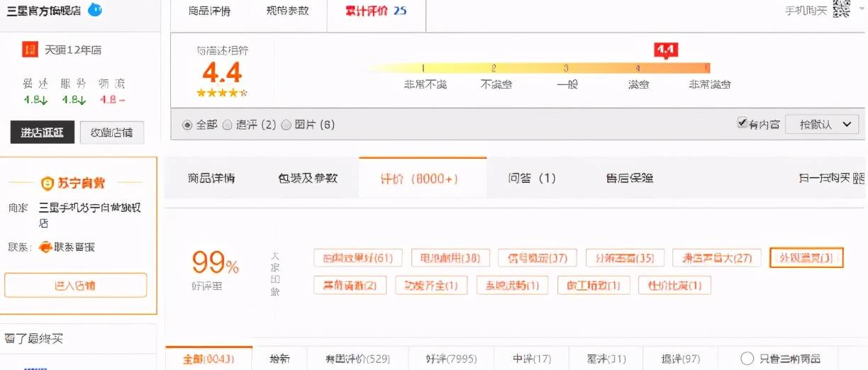Viewport: 868px width, 370px height.
Task: Click the blue Wangwang chat icon
Action: 94,9
